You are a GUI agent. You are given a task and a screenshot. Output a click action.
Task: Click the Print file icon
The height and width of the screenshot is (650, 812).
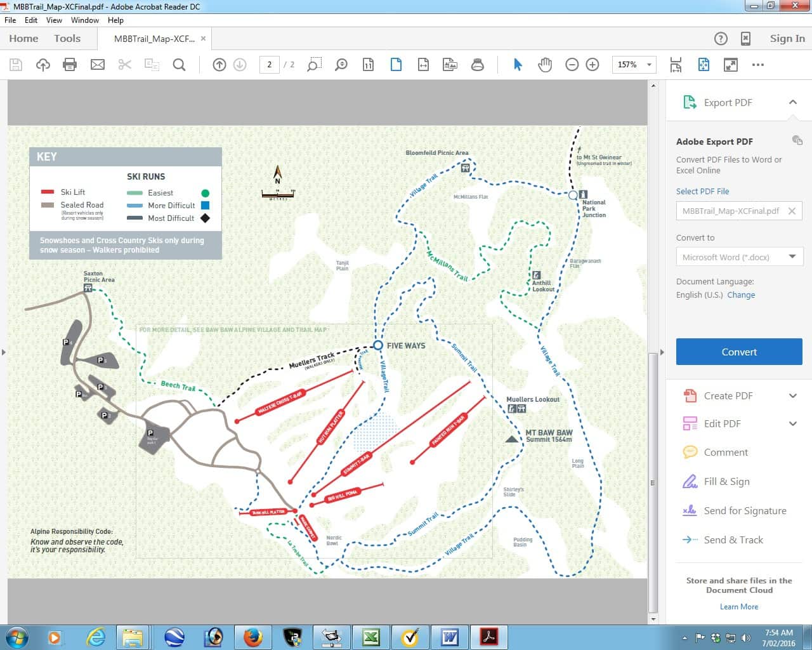70,65
